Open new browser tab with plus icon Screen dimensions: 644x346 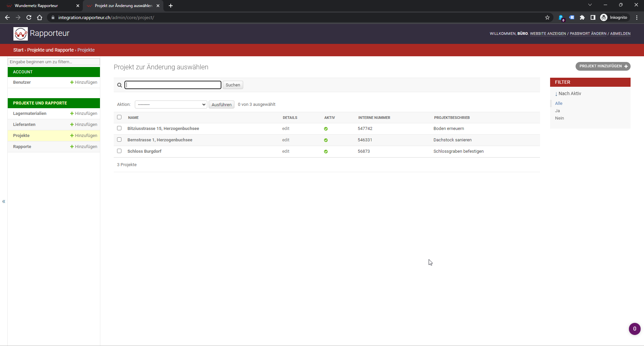(171, 6)
